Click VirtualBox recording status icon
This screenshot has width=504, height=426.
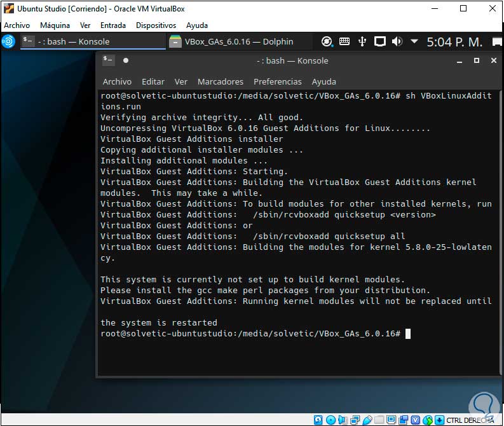click(403, 420)
